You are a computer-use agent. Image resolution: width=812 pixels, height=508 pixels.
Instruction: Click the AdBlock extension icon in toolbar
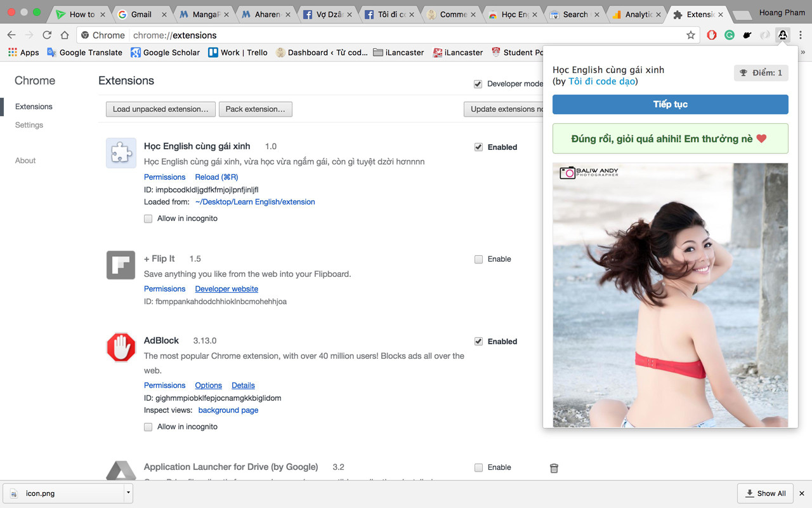pos(712,36)
